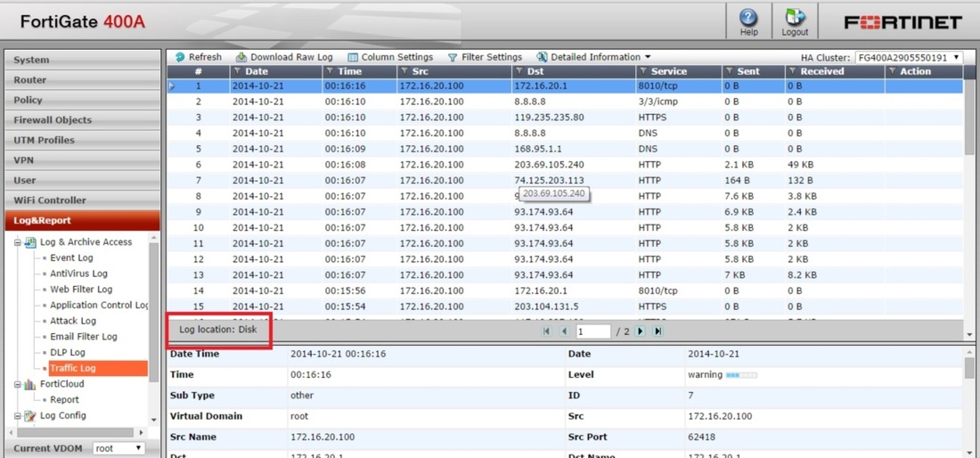Collapse the Log & Archive Access tree

click(18, 242)
